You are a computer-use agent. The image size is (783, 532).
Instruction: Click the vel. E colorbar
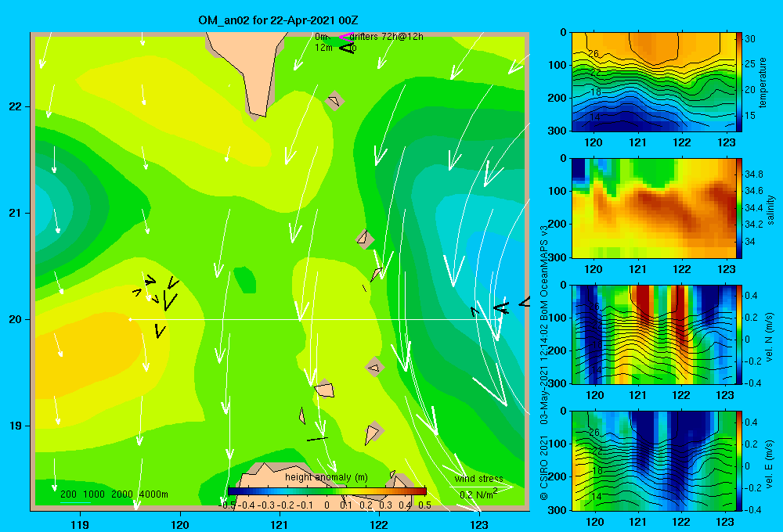(x=739, y=461)
